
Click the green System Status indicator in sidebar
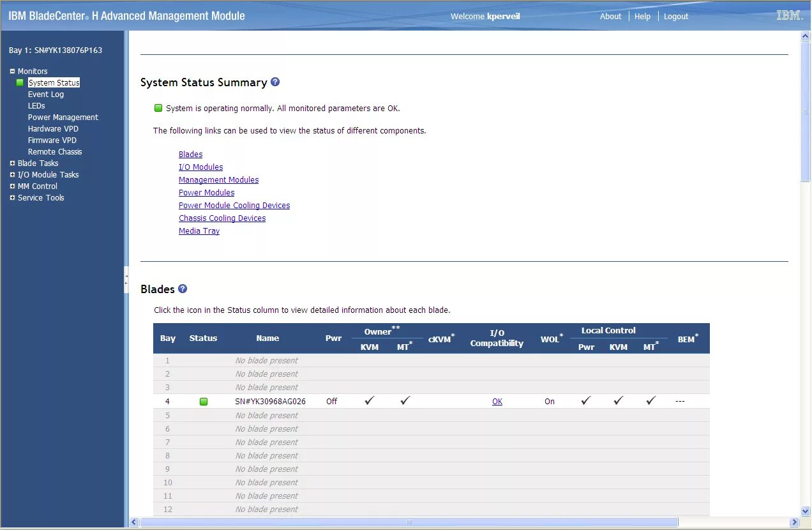[x=20, y=83]
